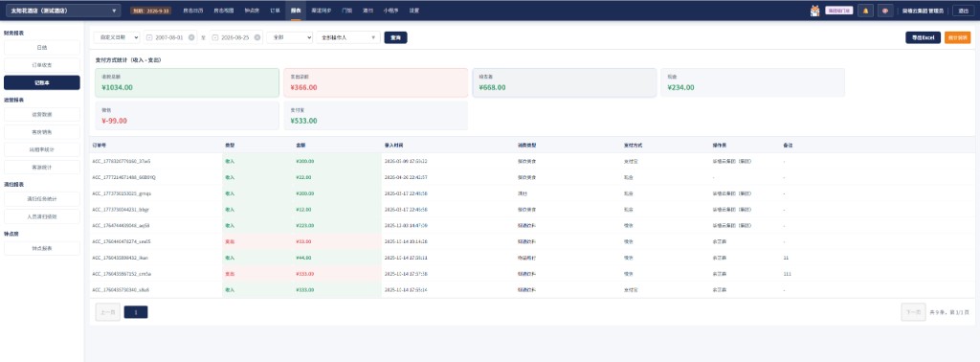The width and height of the screenshot is (980, 362).
Task: Click the 导出Excel export button
Action: click(923, 37)
